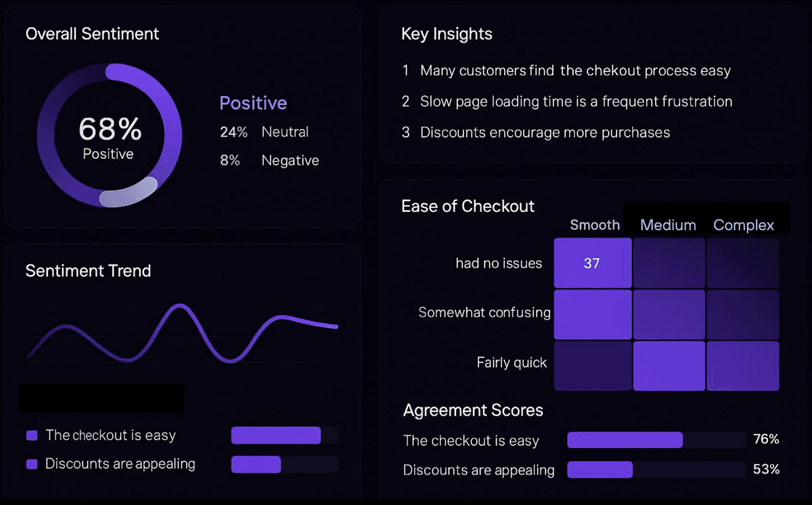This screenshot has height=505, width=812.
Task: Select the Smooth cell in Somewhat confusing row
Action: 592,313
